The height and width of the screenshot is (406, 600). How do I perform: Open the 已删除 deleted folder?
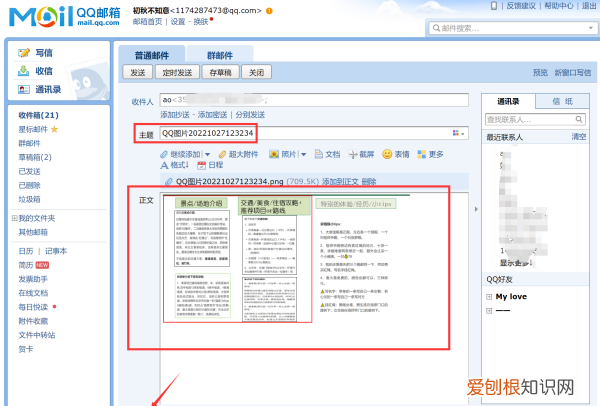pos(29,185)
